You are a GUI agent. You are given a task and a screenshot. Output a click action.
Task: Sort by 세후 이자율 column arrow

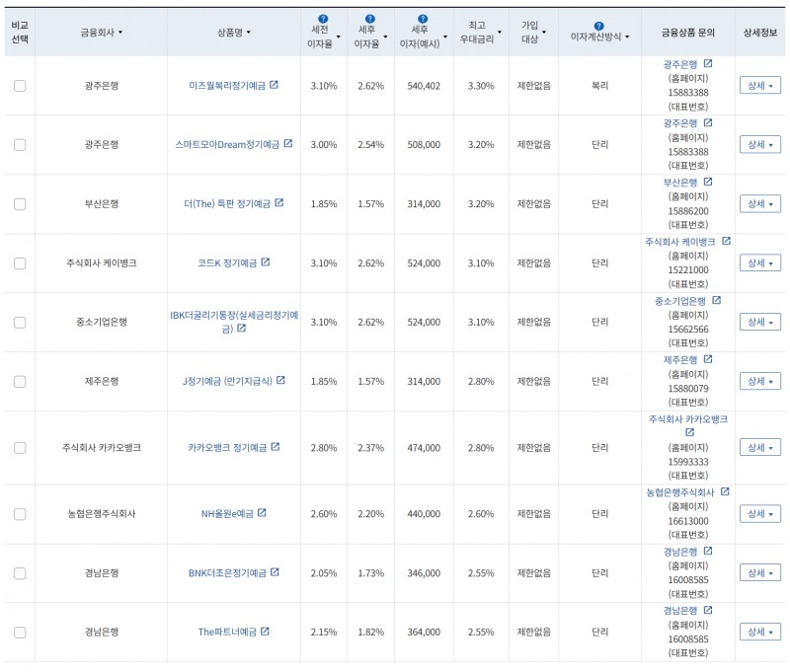pyautogui.click(x=385, y=37)
